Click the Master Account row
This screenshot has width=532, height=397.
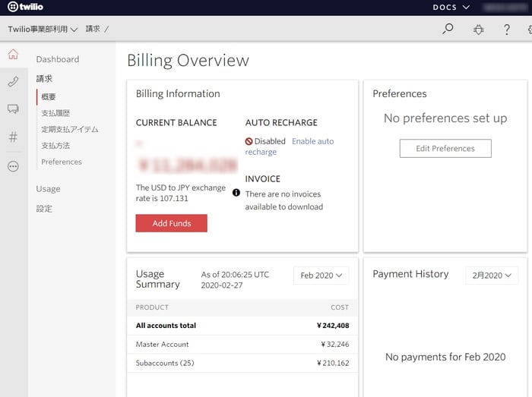click(242, 345)
